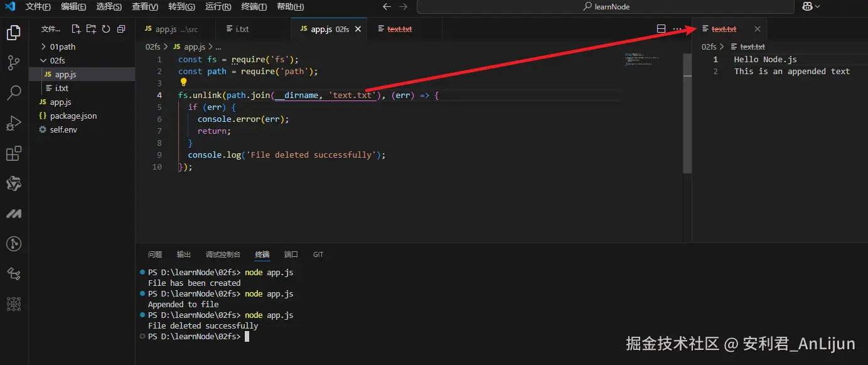
Task: Split the editor with the layout icon
Action: pyautogui.click(x=661, y=29)
